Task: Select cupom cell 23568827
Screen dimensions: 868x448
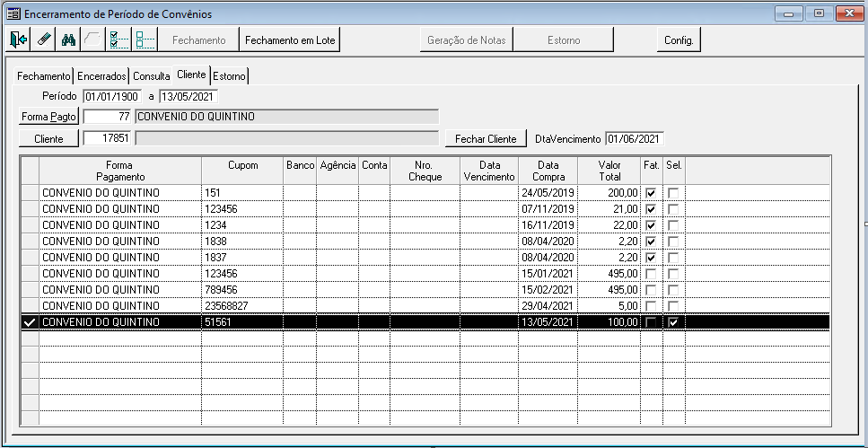Action: [242, 306]
